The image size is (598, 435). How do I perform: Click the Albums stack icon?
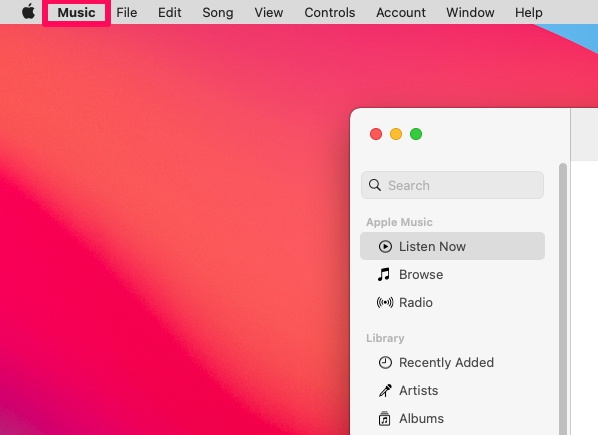pyautogui.click(x=384, y=419)
